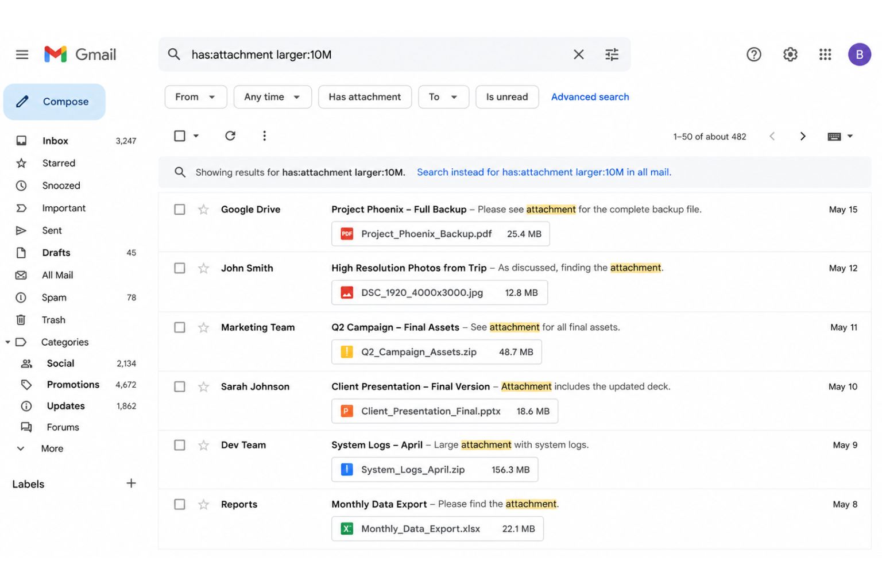Star the John Smith email

(203, 268)
